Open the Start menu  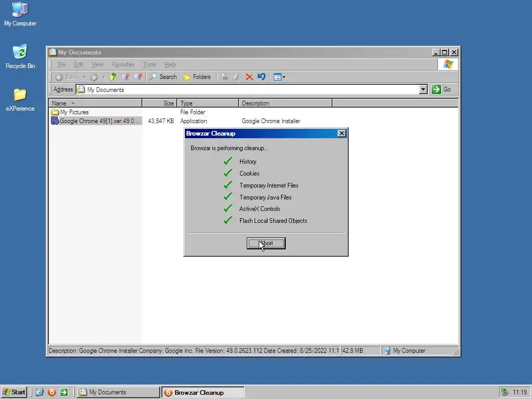tap(14, 392)
